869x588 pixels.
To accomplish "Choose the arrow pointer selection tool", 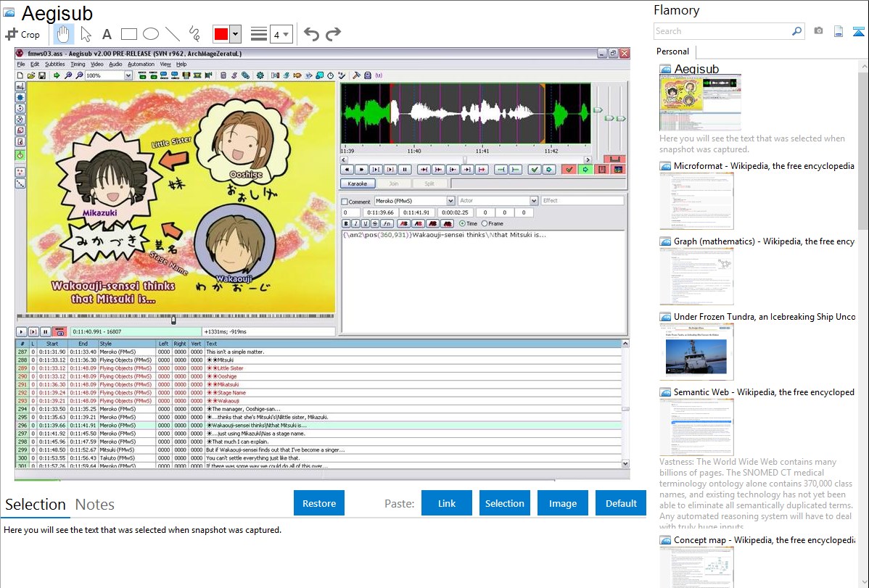I will click(x=86, y=34).
